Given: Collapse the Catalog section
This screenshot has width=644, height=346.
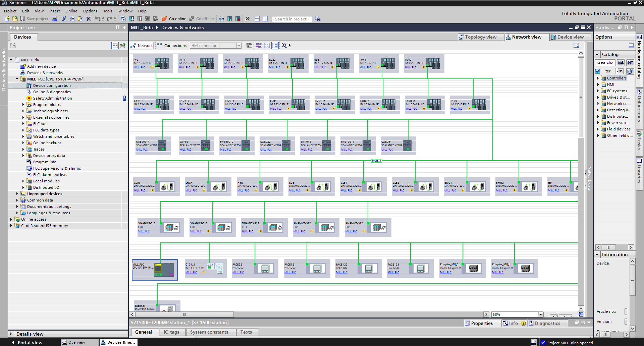Looking at the screenshot, I should point(597,54).
